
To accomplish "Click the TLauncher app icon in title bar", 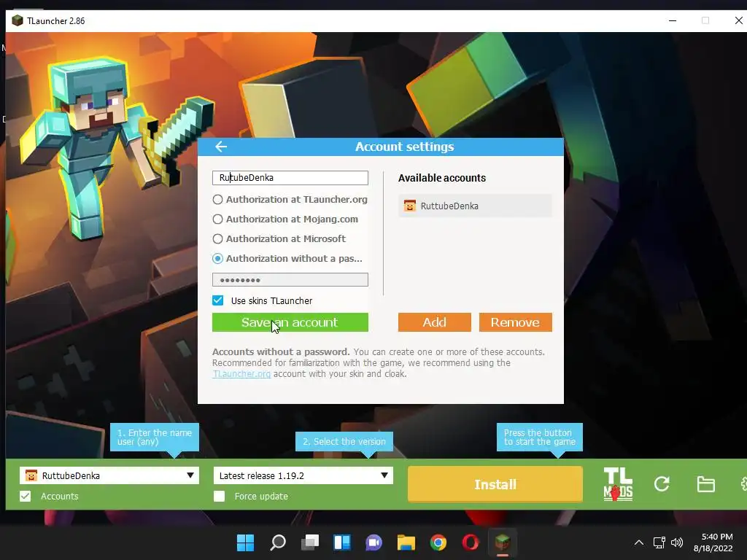I will point(18,20).
